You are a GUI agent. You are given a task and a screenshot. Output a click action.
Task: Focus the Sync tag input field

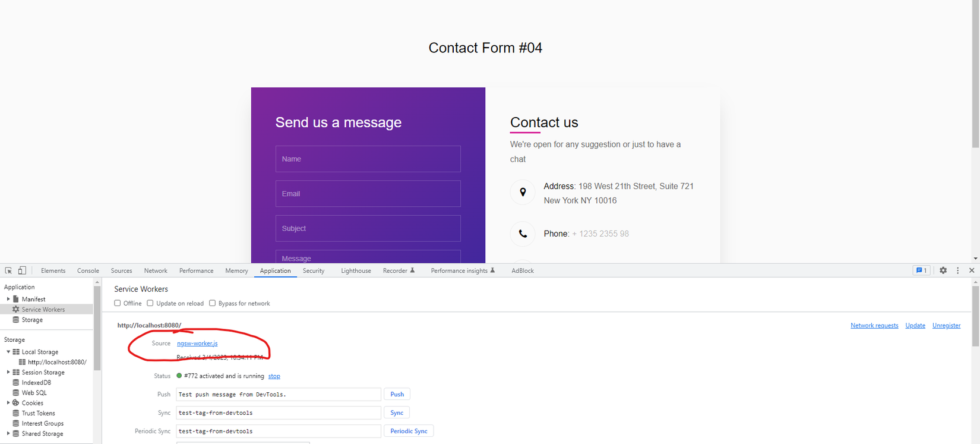coord(279,412)
